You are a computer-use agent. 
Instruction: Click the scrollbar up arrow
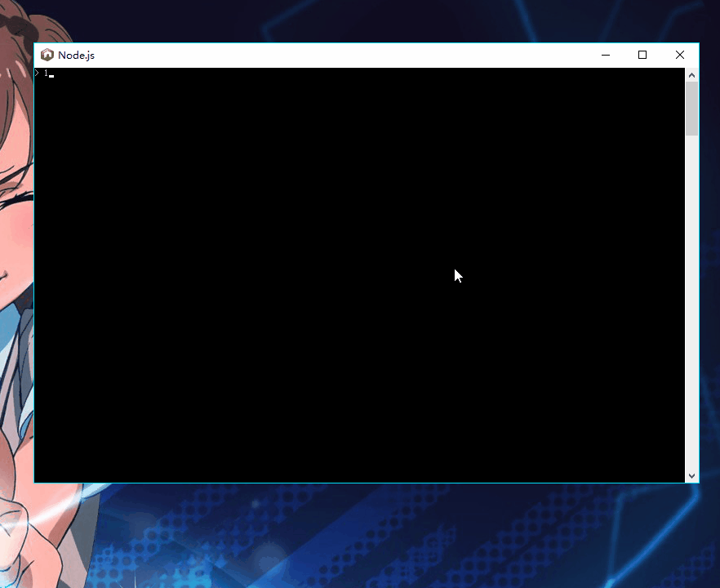point(691,74)
